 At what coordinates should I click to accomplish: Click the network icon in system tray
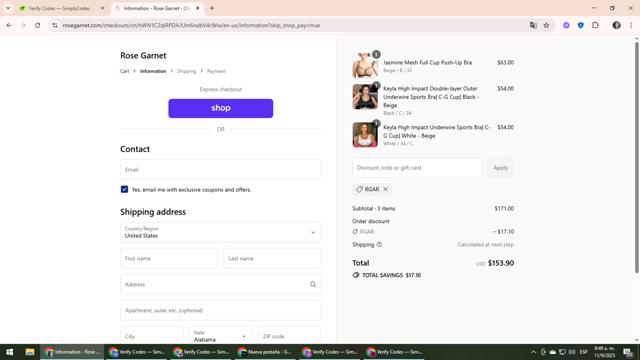[562, 352]
